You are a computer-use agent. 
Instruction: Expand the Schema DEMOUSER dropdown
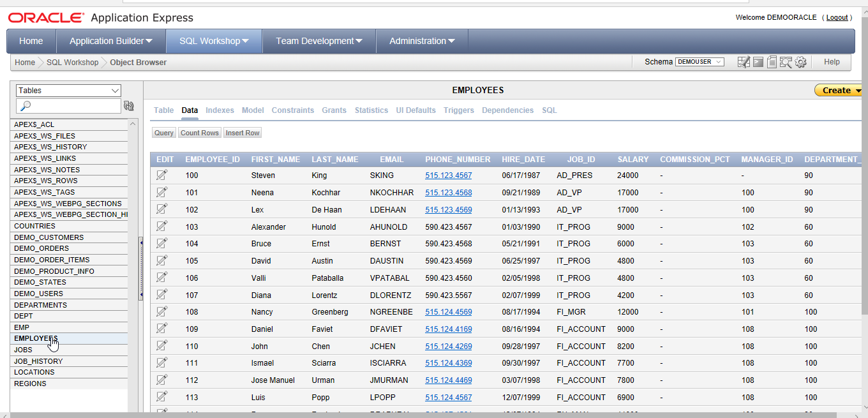pyautogui.click(x=700, y=62)
